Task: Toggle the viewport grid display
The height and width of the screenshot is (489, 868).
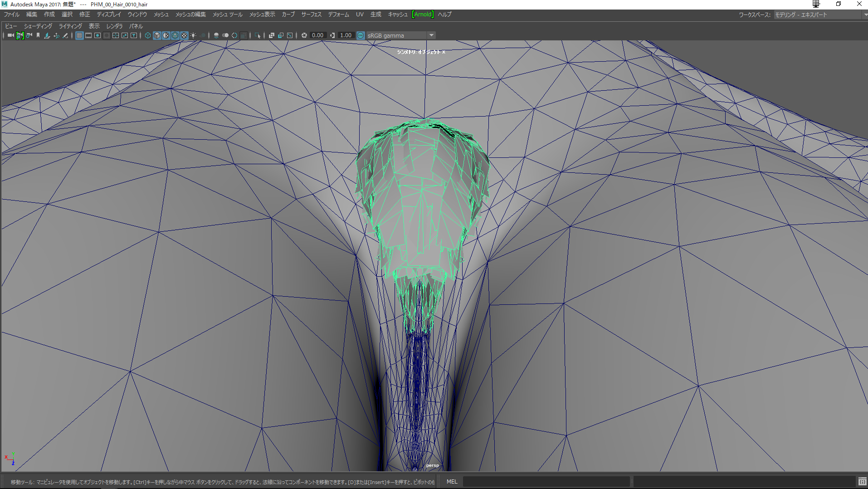Action: pyautogui.click(x=79, y=35)
